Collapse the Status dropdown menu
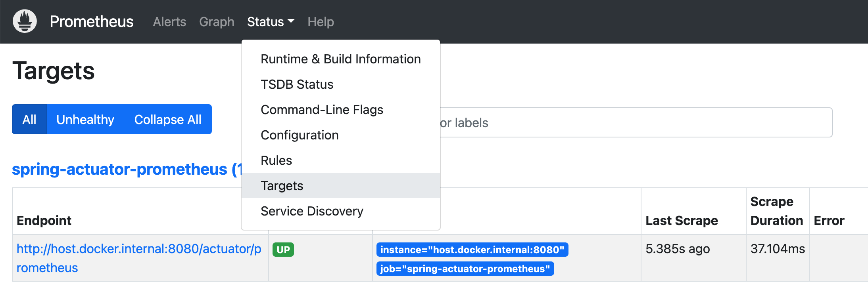 pyautogui.click(x=271, y=22)
